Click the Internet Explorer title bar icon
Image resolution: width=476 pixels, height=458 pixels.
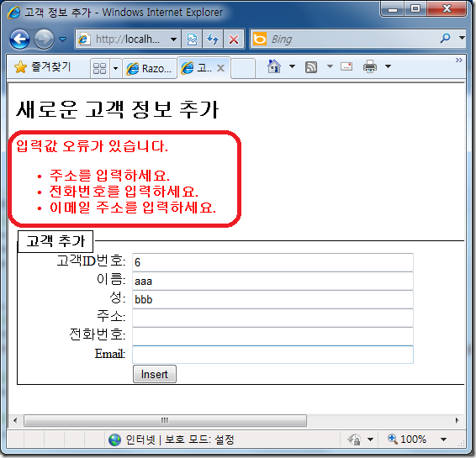[x=14, y=13]
